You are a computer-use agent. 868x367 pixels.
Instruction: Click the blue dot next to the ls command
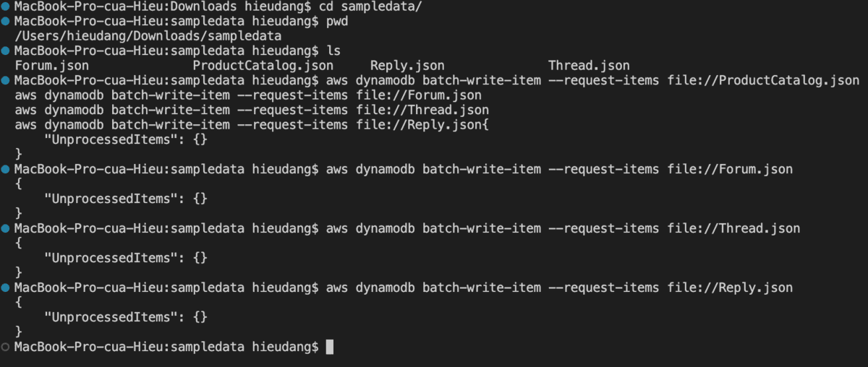pyautogui.click(x=6, y=51)
